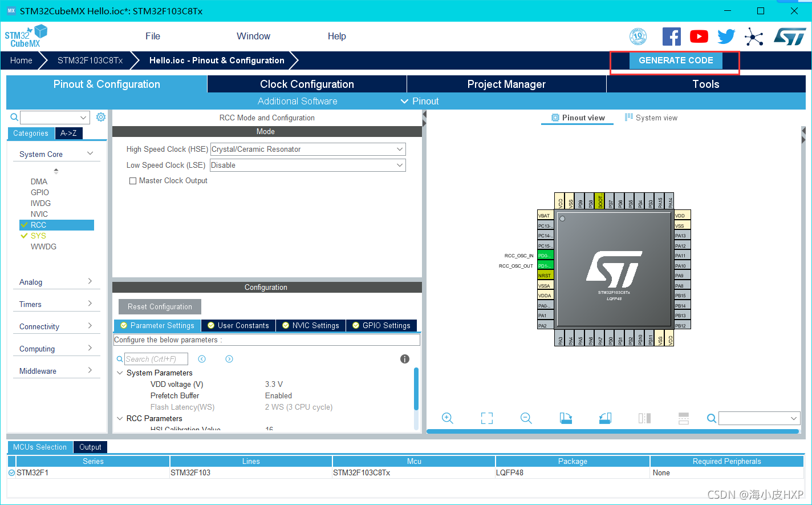Click the STM32CubeMX logo
Viewport: 812px width, 505px height.
pos(26,36)
